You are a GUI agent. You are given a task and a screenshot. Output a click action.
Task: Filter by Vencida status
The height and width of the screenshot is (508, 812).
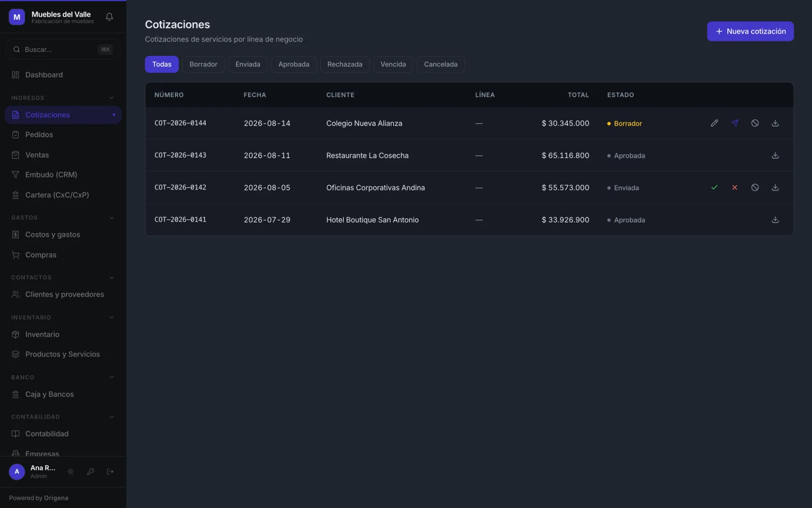(x=393, y=64)
